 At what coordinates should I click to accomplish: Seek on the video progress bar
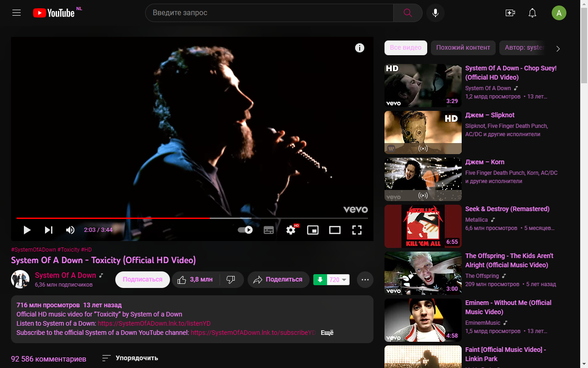pyautogui.click(x=192, y=218)
